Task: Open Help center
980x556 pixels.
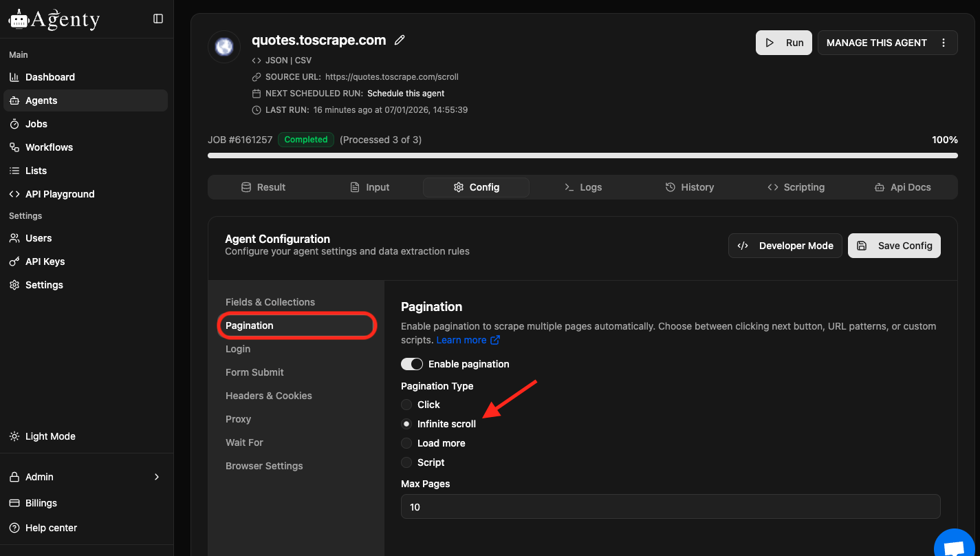Action: click(x=51, y=528)
